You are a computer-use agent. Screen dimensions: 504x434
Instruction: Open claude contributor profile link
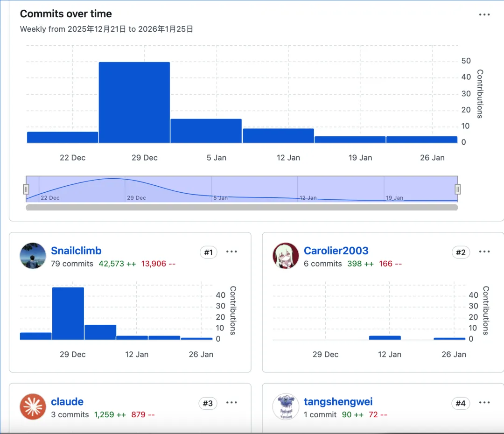(x=67, y=401)
